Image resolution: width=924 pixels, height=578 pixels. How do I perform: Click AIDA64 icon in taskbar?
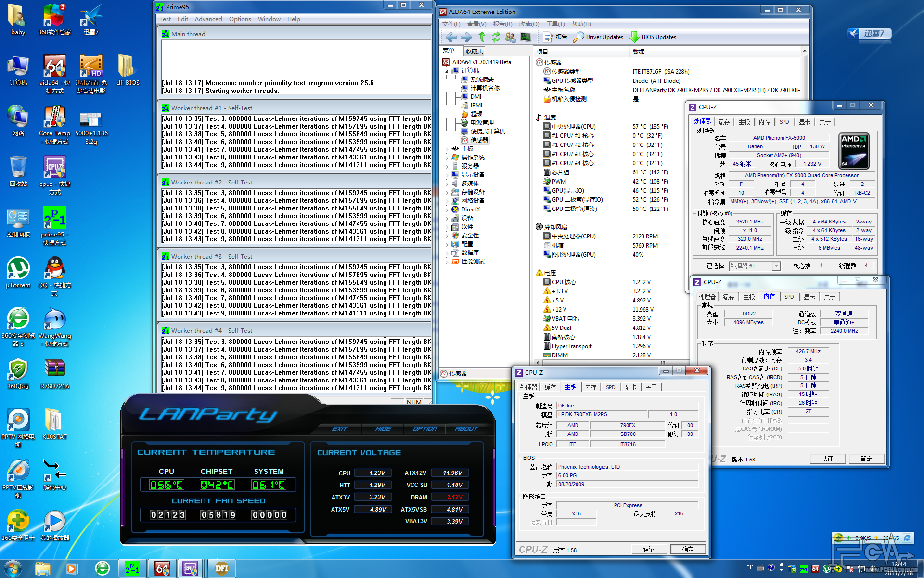click(162, 569)
